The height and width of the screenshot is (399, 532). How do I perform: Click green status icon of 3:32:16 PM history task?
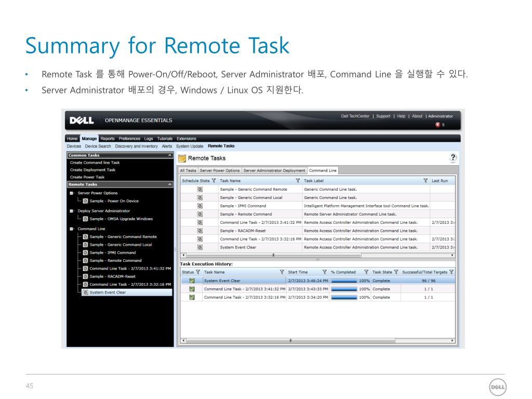(x=192, y=297)
